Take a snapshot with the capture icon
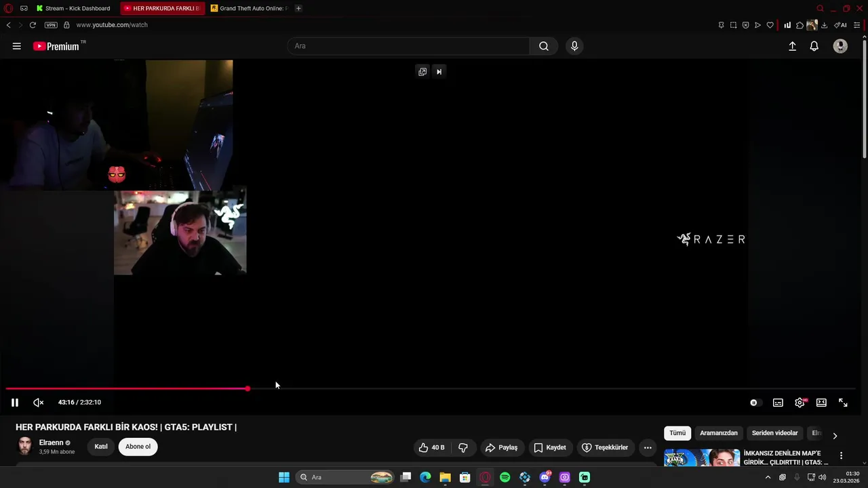Viewport: 868px width, 488px height. click(733, 25)
